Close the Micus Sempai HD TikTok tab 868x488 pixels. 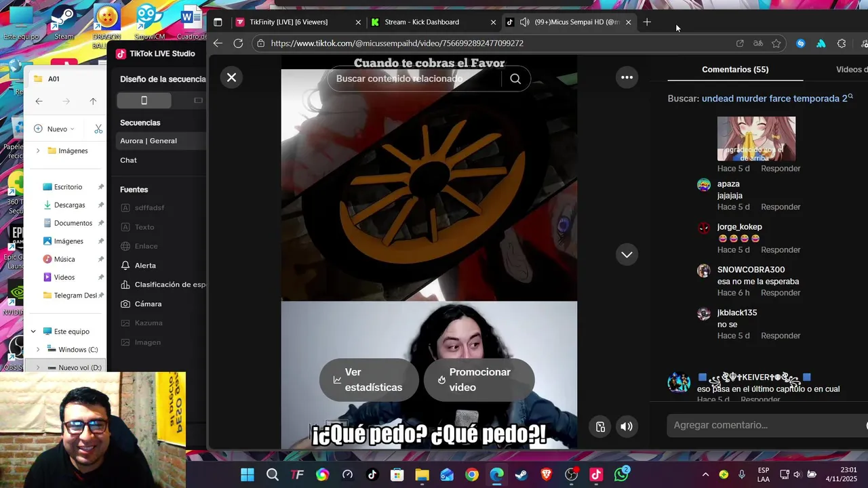[x=628, y=22]
